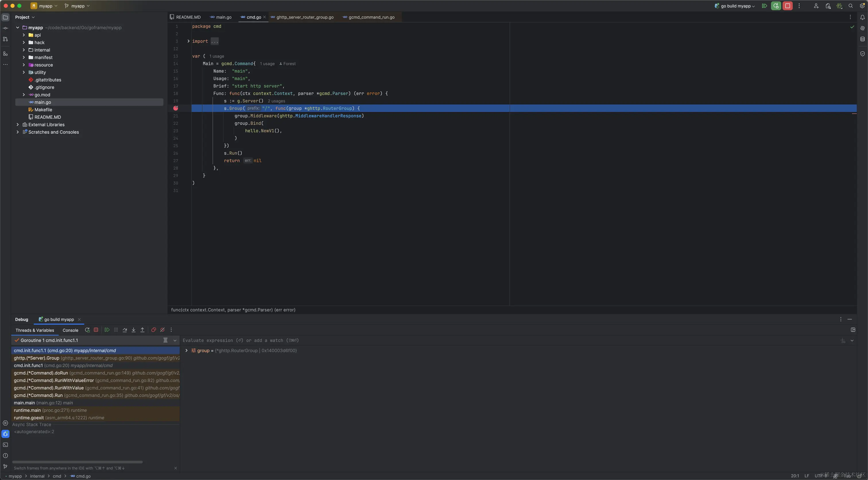Open Database tool window

[x=862, y=39]
